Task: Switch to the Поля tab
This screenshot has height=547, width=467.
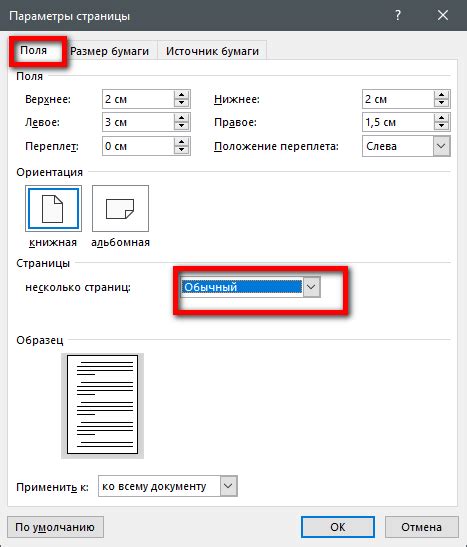Action: [33, 51]
